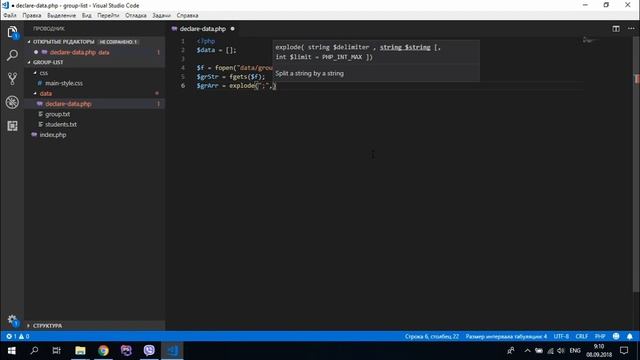Viewport: 640px width, 360px height.
Task: Select declare-data.php in Open Editors
Action: point(95,52)
